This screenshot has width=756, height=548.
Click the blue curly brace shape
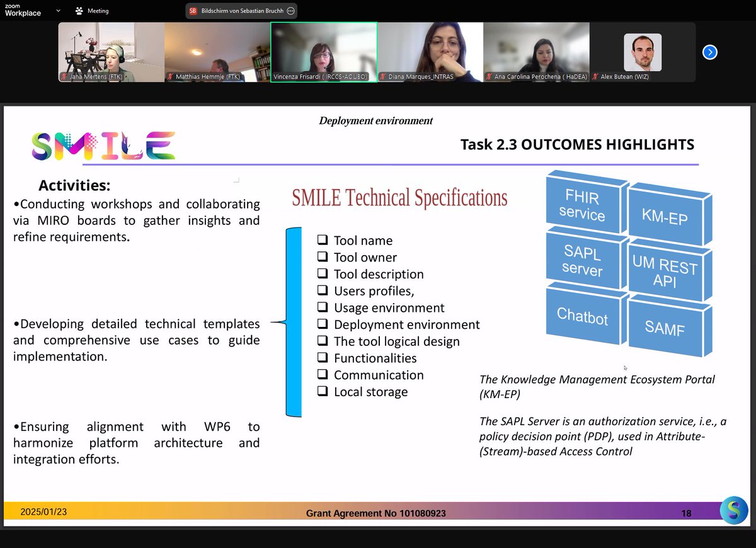287,323
